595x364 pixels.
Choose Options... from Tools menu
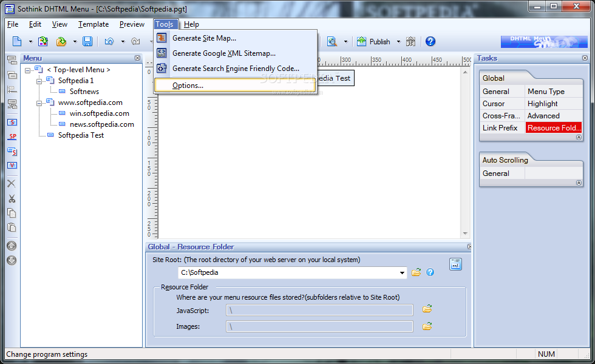pyautogui.click(x=235, y=86)
